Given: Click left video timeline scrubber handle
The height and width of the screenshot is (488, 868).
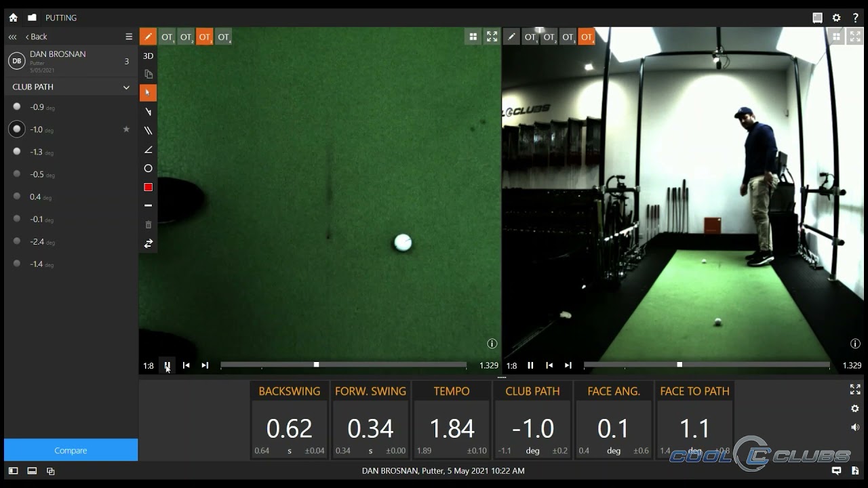Looking at the screenshot, I should pos(316,365).
